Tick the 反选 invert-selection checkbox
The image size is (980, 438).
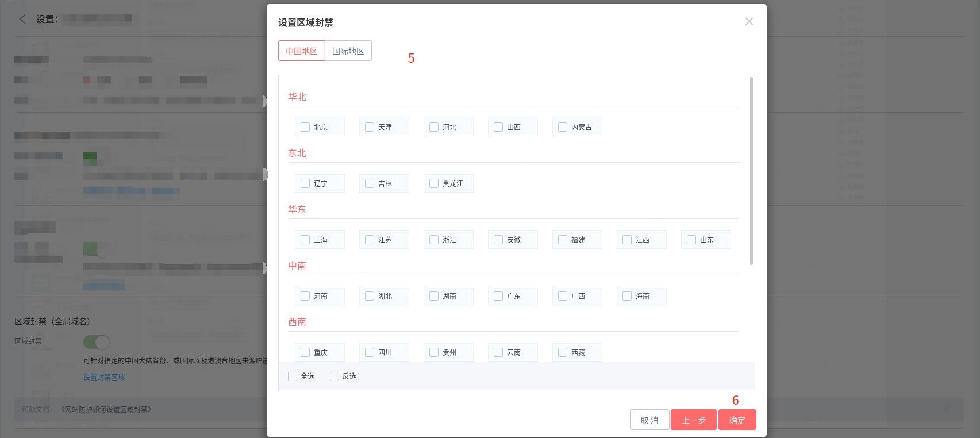point(335,376)
